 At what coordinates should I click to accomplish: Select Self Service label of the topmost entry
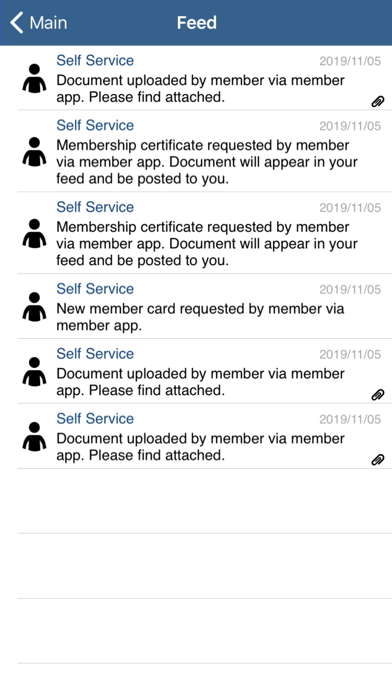coord(95,60)
